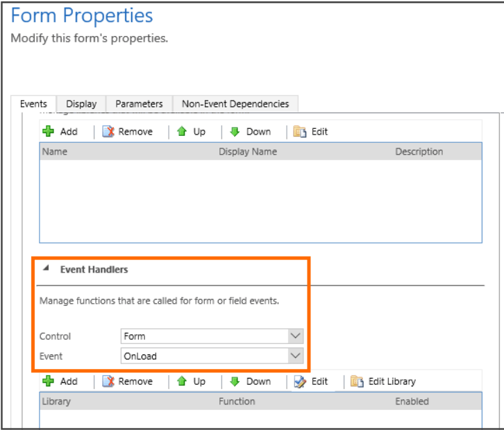This screenshot has height=430, width=504.
Task: Switch to the Display tab
Action: [x=81, y=104]
